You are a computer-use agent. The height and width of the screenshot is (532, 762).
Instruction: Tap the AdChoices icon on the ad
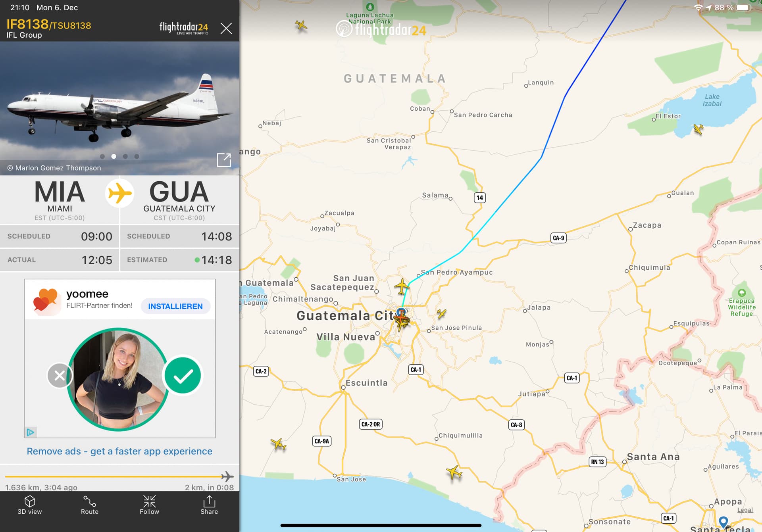coord(31,432)
